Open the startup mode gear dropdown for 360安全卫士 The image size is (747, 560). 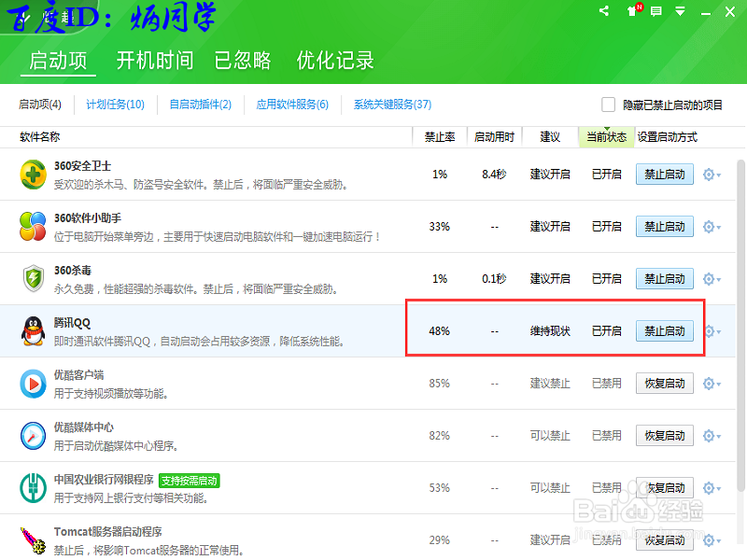tap(710, 174)
